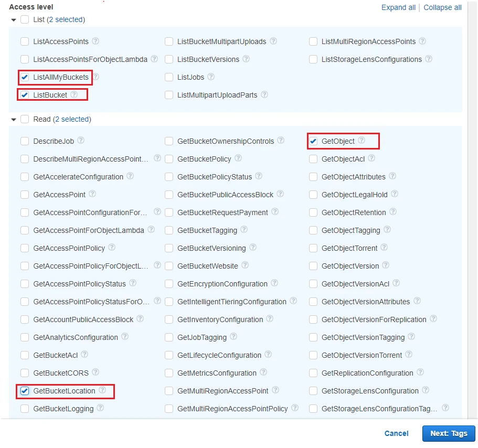Collapse the List access level section

(x=14, y=20)
